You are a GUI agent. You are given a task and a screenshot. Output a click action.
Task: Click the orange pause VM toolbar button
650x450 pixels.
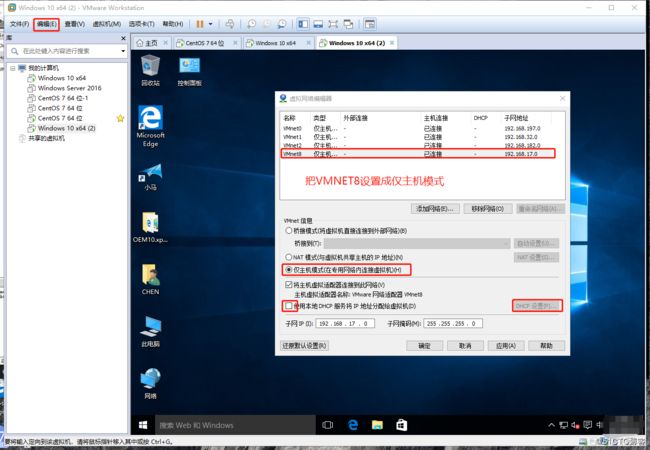[x=200, y=24]
